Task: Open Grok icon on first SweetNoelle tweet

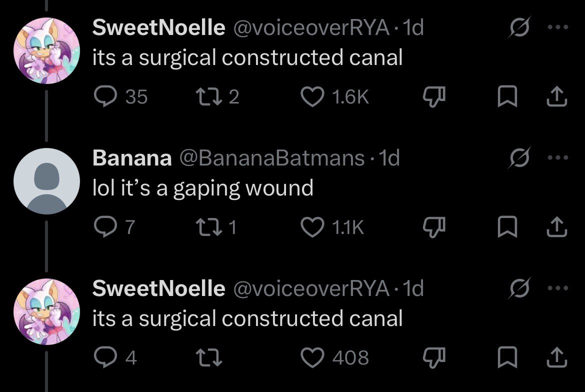Action: tap(519, 27)
